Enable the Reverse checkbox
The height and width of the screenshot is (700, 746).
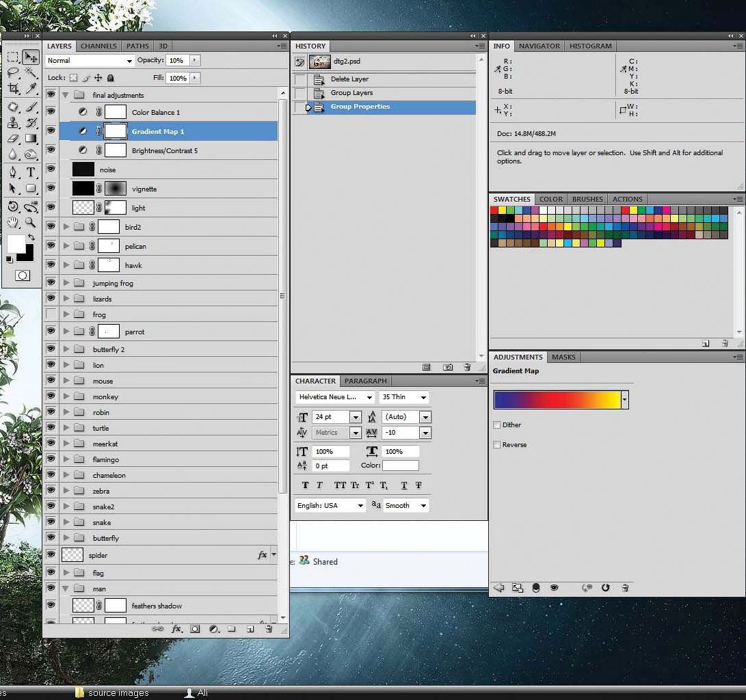coord(496,444)
